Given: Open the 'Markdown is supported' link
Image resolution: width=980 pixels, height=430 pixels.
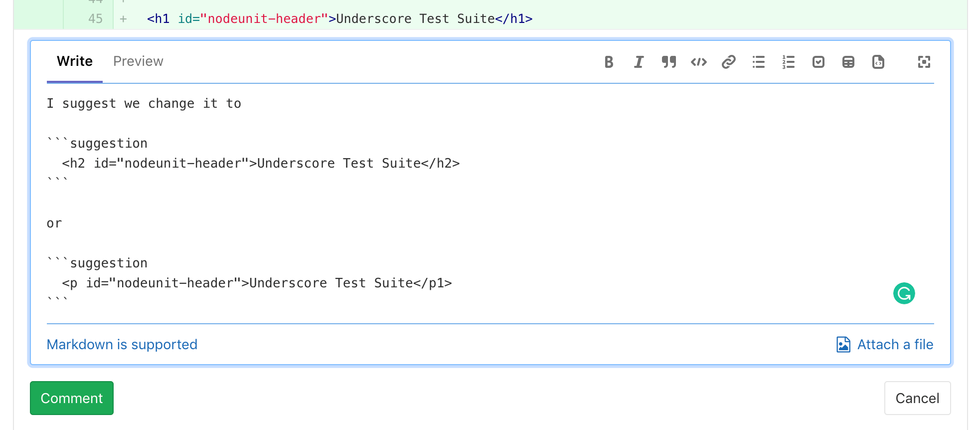Looking at the screenshot, I should click(x=122, y=345).
